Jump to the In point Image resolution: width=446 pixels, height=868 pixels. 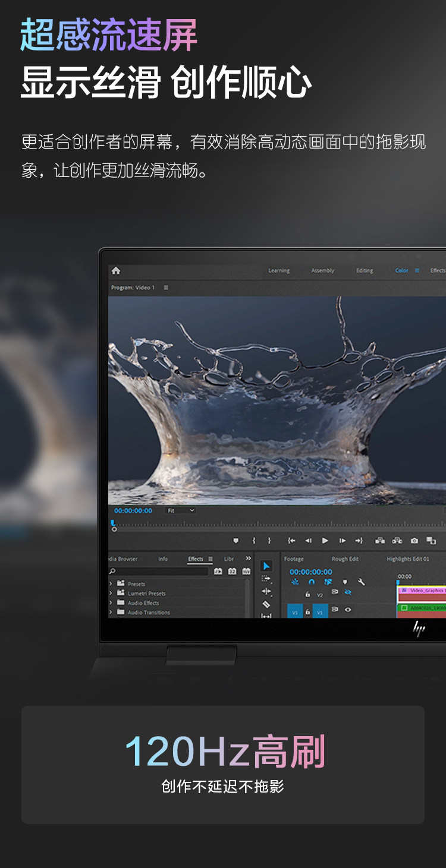point(291,541)
